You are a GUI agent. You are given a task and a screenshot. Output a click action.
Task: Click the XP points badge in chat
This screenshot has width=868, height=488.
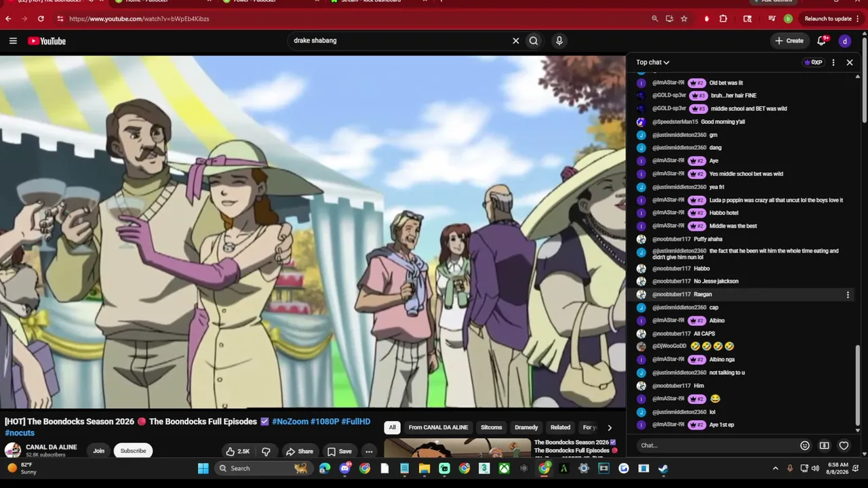[x=813, y=62]
